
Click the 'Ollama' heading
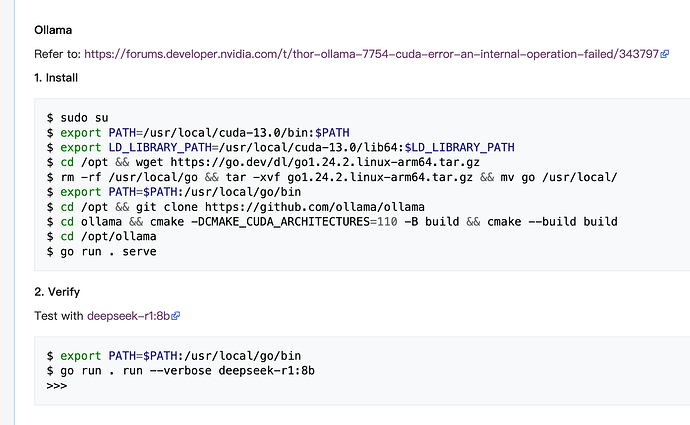click(53, 30)
